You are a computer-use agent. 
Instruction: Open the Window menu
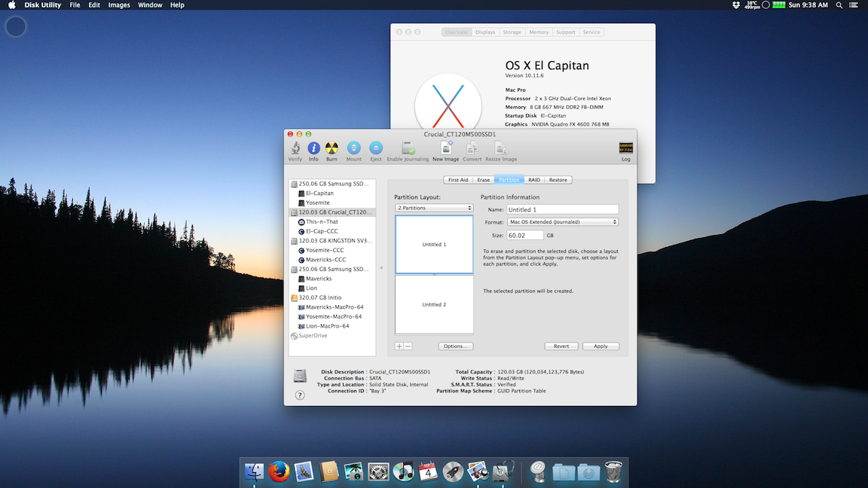[150, 5]
